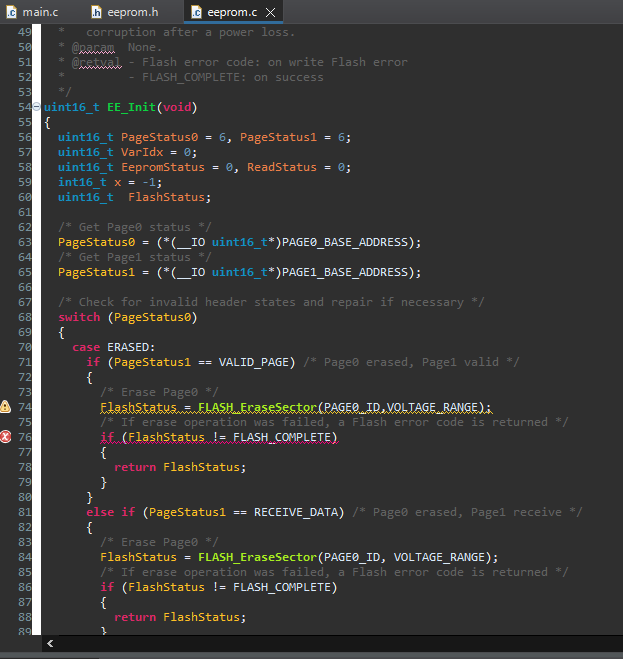The image size is (623, 659).
Task: Click FLASH_COMPLETE on line 76
Action: click(x=282, y=438)
